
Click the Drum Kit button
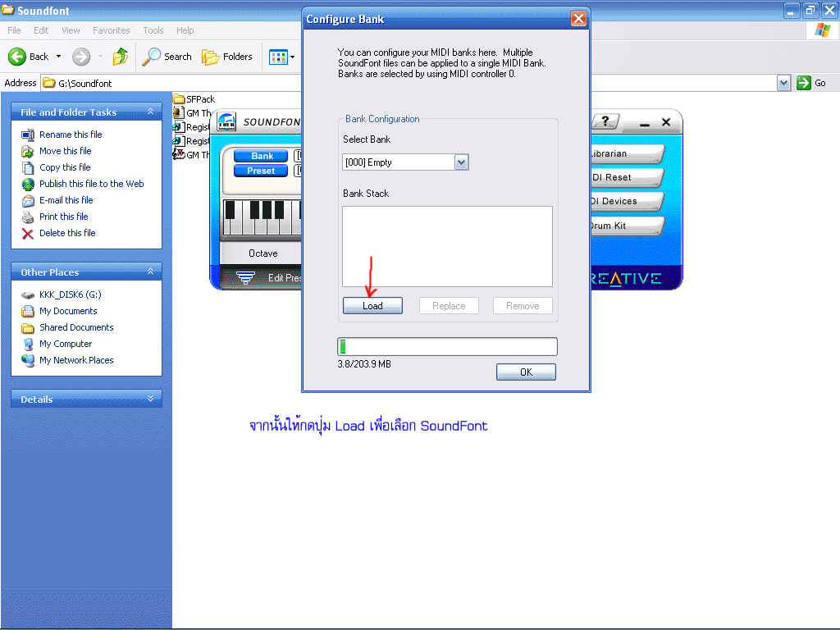pyautogui.click(x=627, y=226)
